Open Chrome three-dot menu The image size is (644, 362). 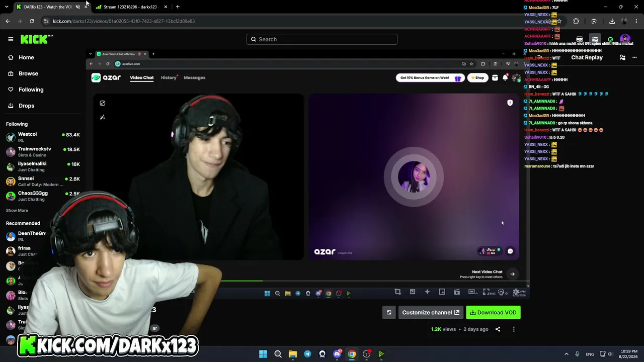pos(636,21)
